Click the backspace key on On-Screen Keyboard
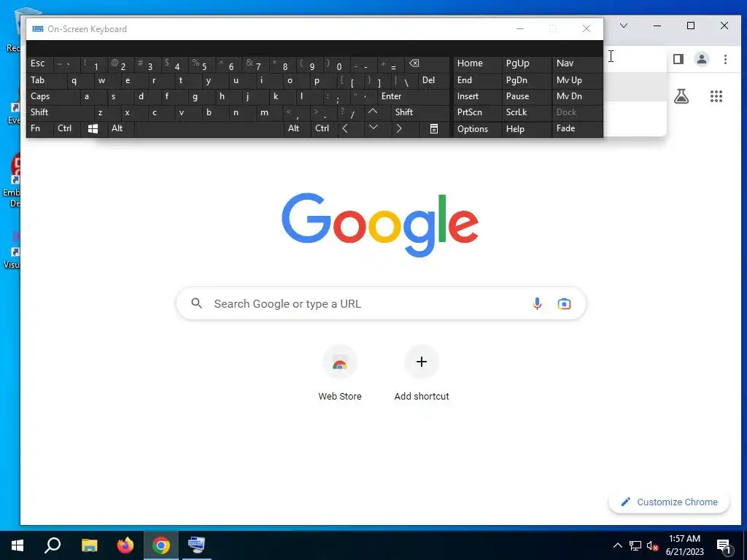The width and height of the screenshot is (747, 560). pos(427,64)
